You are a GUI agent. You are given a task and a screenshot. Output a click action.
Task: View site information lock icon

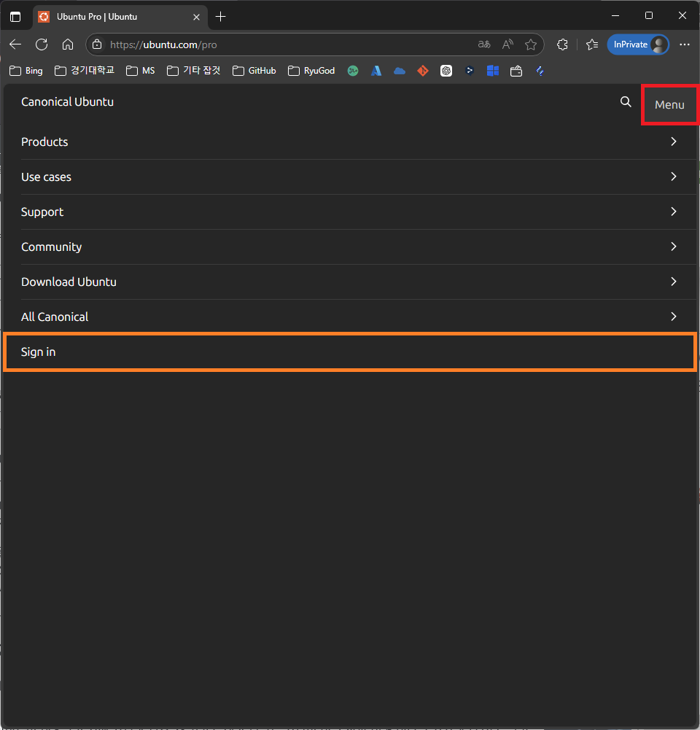pos(97,44)
